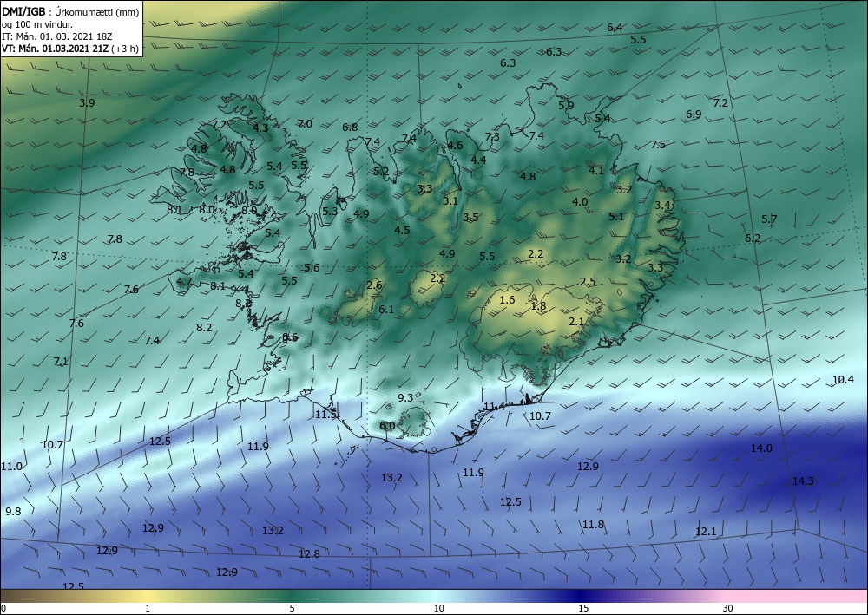
Task: Click the map value 2.1
Action: click(577, 321)
